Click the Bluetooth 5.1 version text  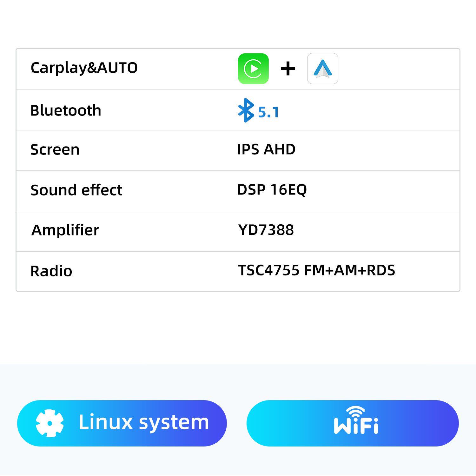click(268, 112)
